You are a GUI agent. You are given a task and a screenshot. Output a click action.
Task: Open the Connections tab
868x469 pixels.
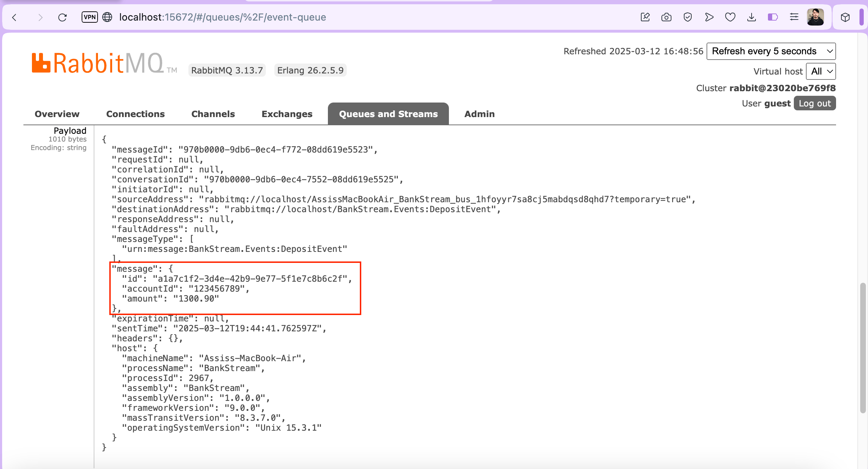[136, 114]
